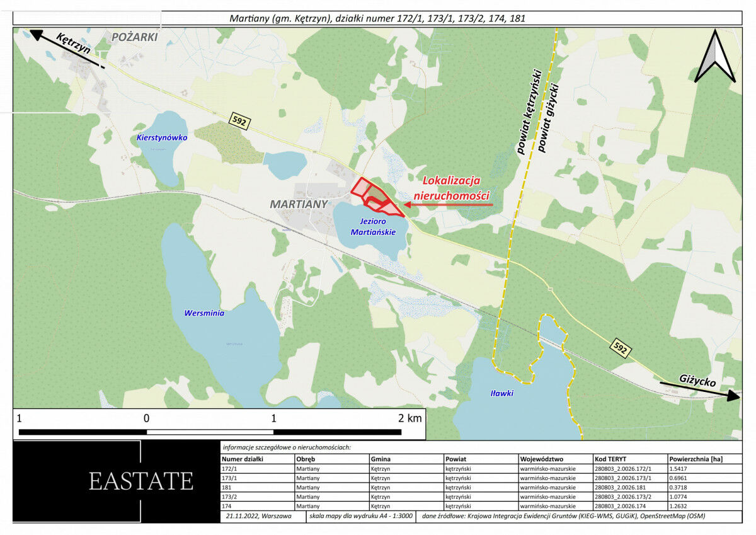
Task: Click the north arrow compass symbol
Action: click(x=714, y=57)
